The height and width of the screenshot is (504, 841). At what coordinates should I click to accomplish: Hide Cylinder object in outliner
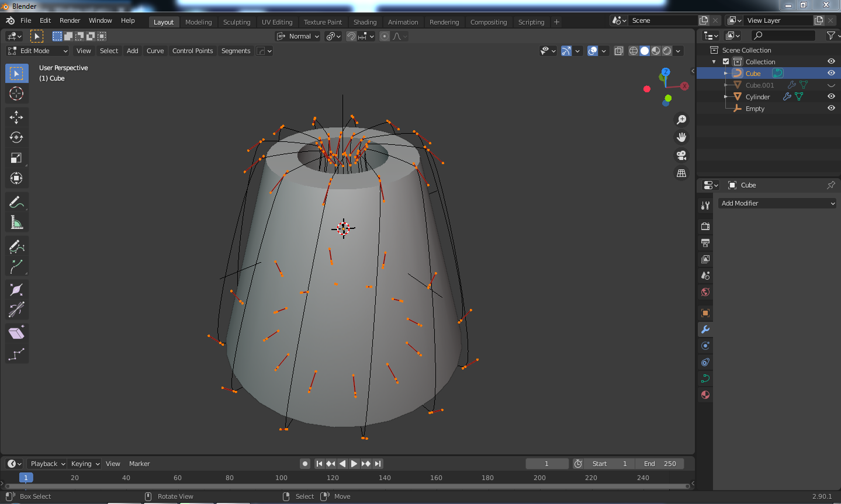[x=831, y=96]
